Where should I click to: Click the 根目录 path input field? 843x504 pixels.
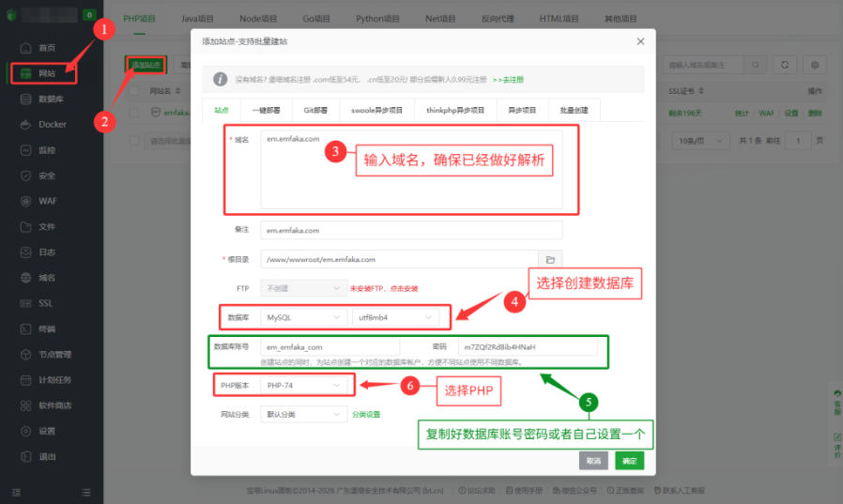point(400,260)
